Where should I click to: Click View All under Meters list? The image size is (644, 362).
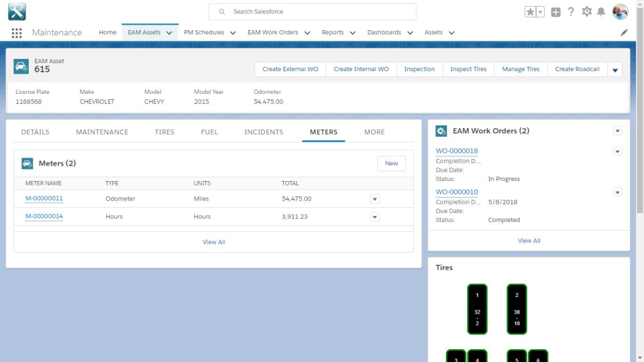click(213, 242)
